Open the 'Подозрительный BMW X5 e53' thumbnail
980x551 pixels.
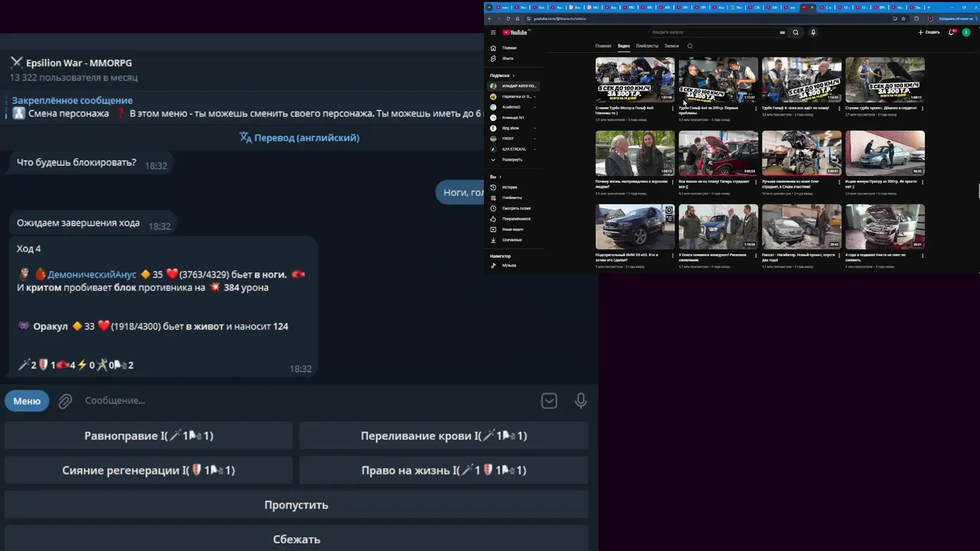[x=635, y=227]
